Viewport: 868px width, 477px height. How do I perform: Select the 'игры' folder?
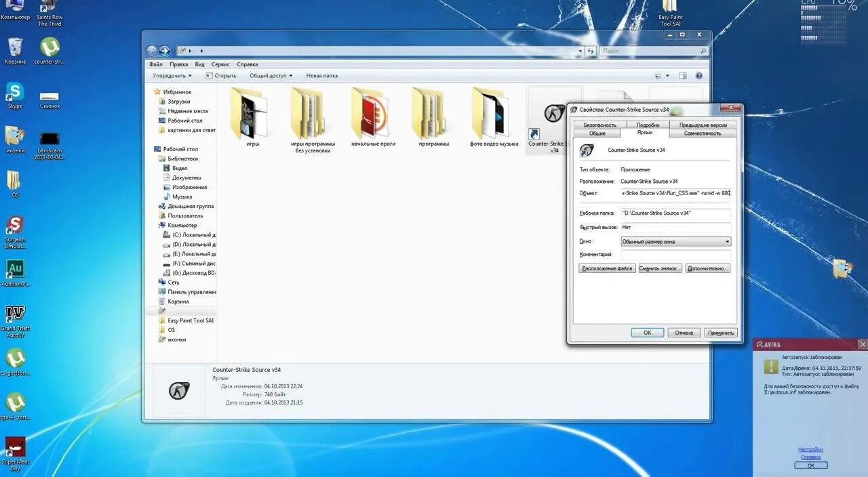(253, 118)
